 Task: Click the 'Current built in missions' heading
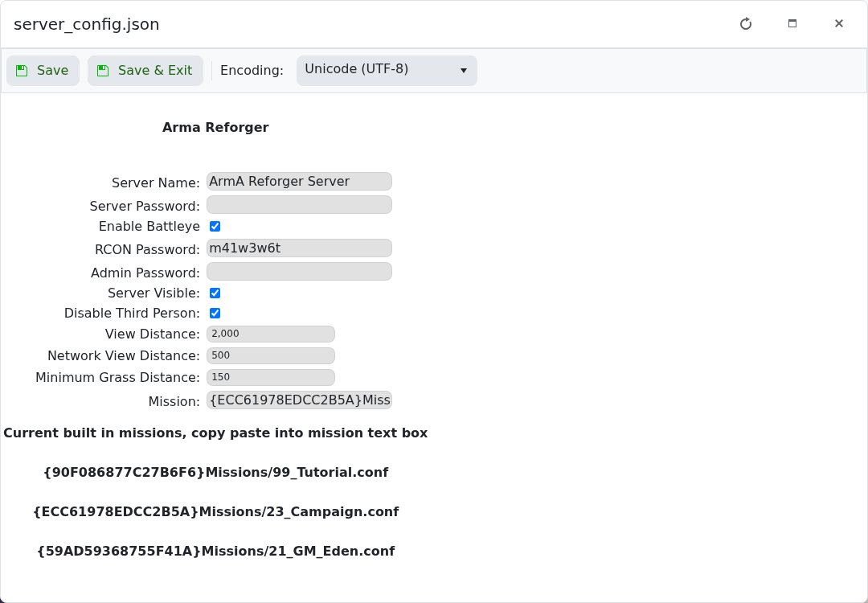[x=215, y=433]
